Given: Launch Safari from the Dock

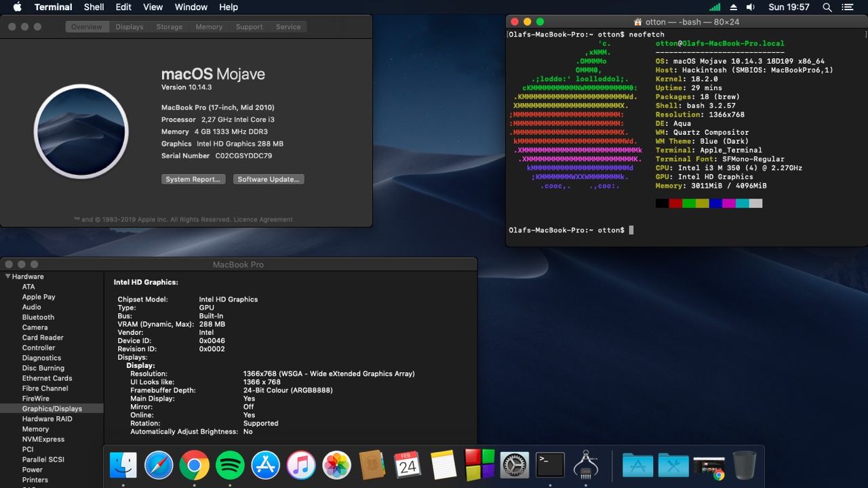Looking at the screenshot, I should (x=159, y=466).
